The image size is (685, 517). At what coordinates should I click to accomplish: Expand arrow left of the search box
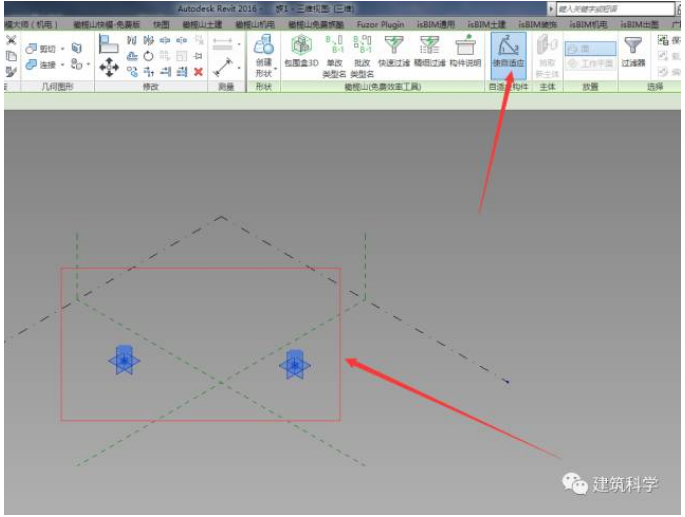tap(551, 9)
